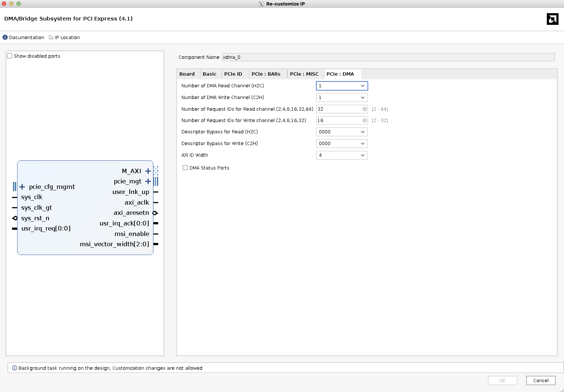Expand the pcie_mgt interface plus icon
Image resolution: width=564 pixels, height=392 pixels.
click(148, 182)
